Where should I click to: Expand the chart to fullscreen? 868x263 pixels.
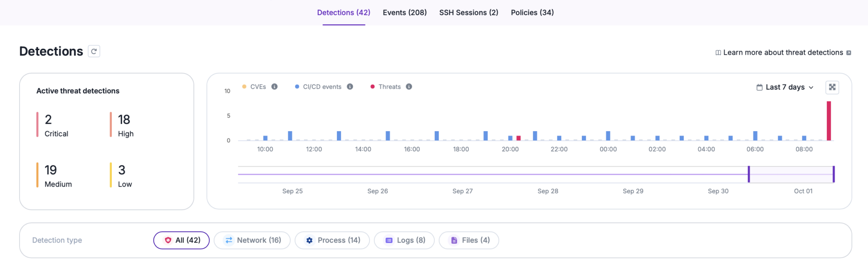pos(832,87)
